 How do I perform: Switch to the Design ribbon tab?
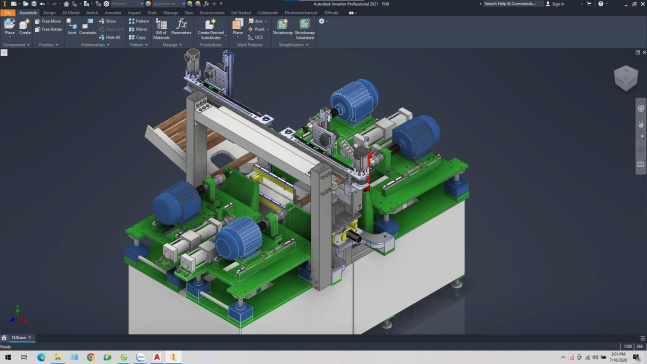(x=49, y=13)
